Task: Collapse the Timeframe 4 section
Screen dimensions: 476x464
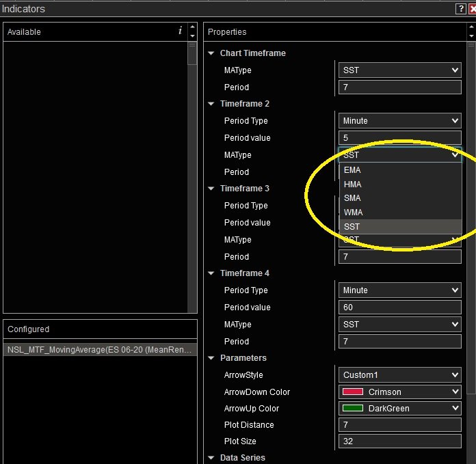Action: pos(210,273)
